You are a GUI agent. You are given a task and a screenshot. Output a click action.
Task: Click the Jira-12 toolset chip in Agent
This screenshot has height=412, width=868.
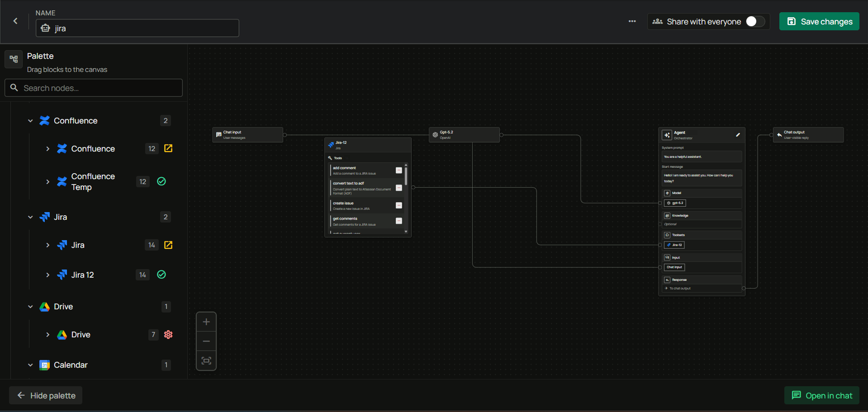click(x=674, y=245)
